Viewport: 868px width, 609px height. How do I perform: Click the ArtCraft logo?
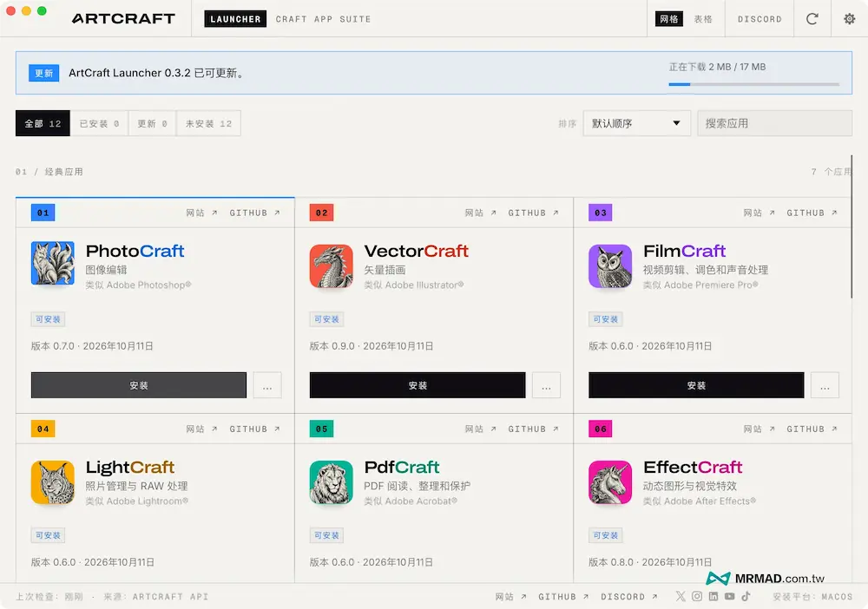[x=123, y=19]
